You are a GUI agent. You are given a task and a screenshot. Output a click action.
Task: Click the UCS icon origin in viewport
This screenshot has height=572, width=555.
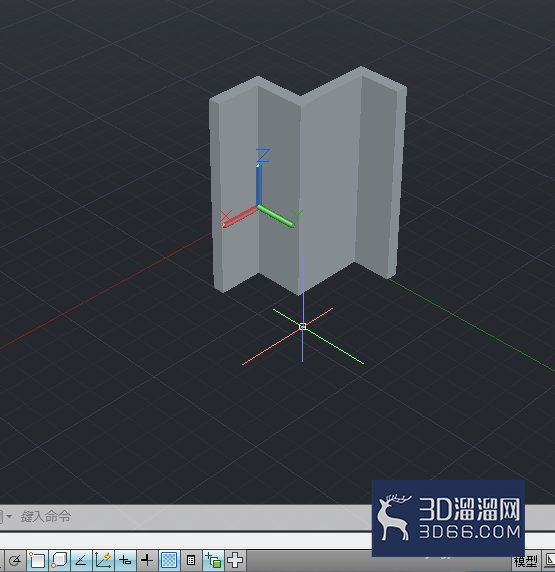click(258, 206)
